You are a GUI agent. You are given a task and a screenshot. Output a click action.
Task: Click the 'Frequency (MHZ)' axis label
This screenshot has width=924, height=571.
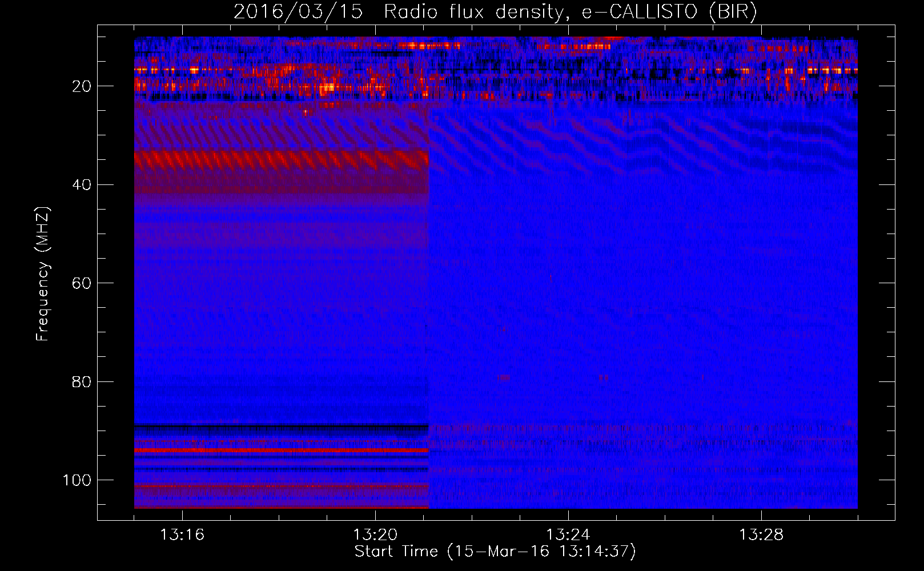tap(43, 274)
